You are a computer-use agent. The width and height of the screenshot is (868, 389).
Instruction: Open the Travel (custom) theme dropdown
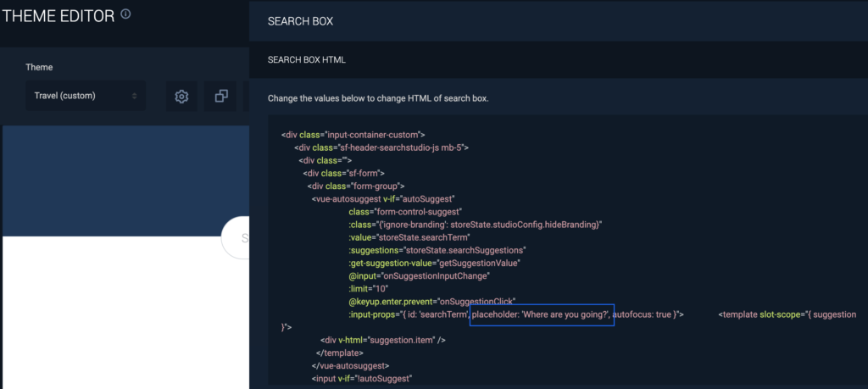coord(86,96)
